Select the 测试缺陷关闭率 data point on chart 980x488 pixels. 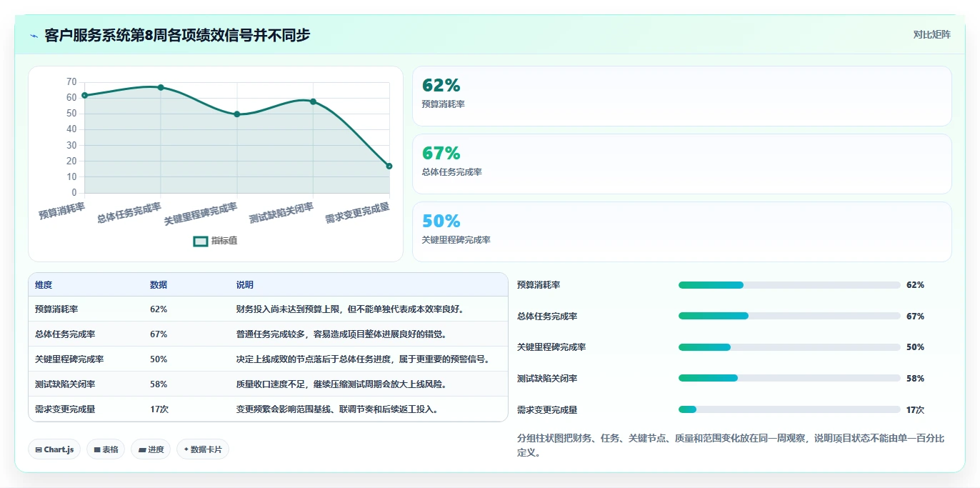[313, 101]
